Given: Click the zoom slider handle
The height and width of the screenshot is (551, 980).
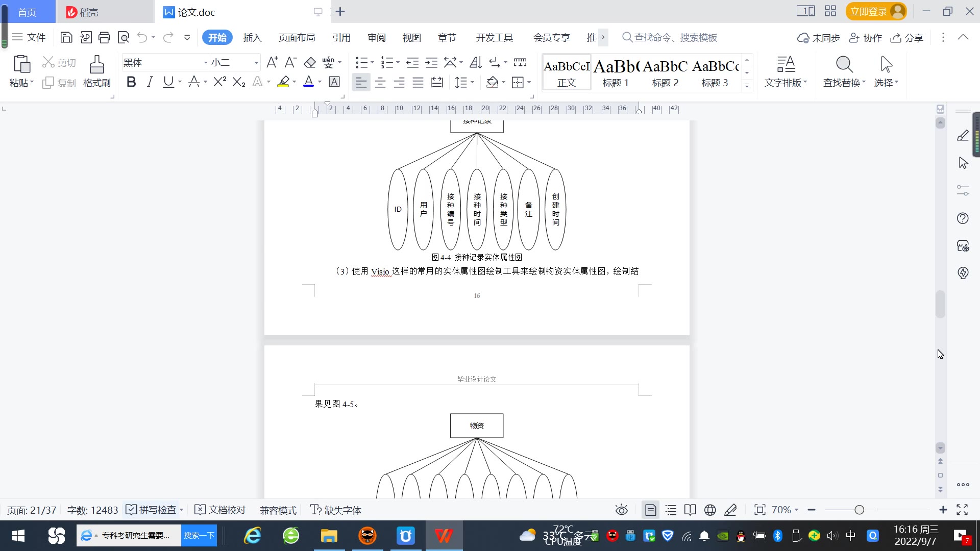Looking at the screenshot, I should (859, 510).
